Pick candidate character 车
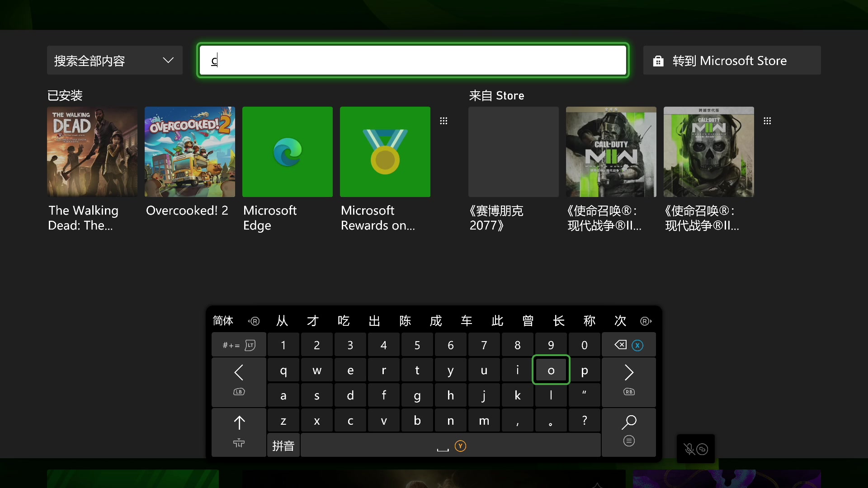 pyautogui.click(x=467, y=321)
